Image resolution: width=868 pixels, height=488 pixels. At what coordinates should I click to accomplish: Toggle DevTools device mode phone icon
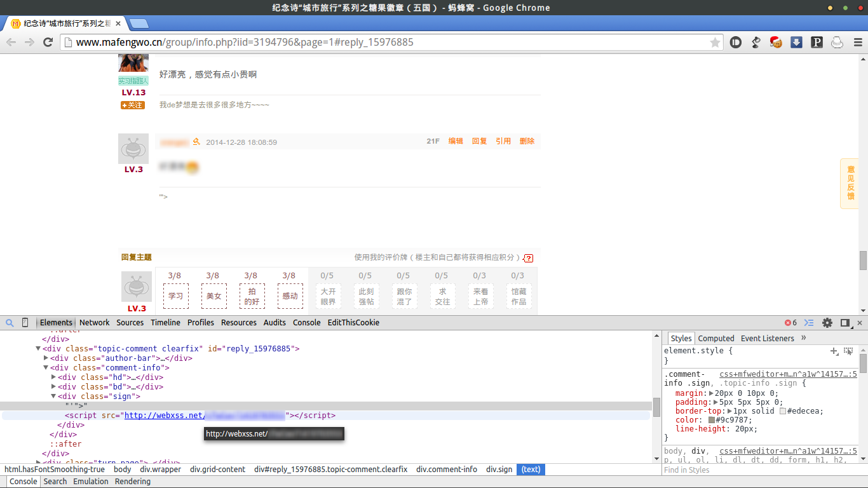click(x=25, y=323)
